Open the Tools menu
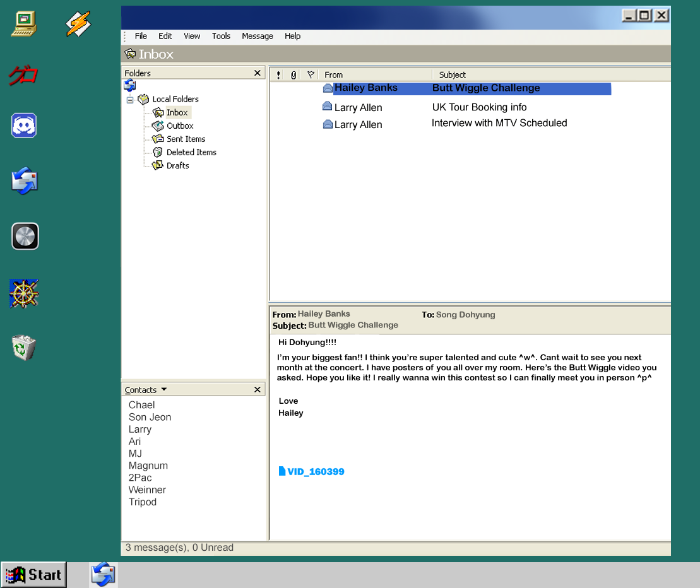 coord(221,36)
